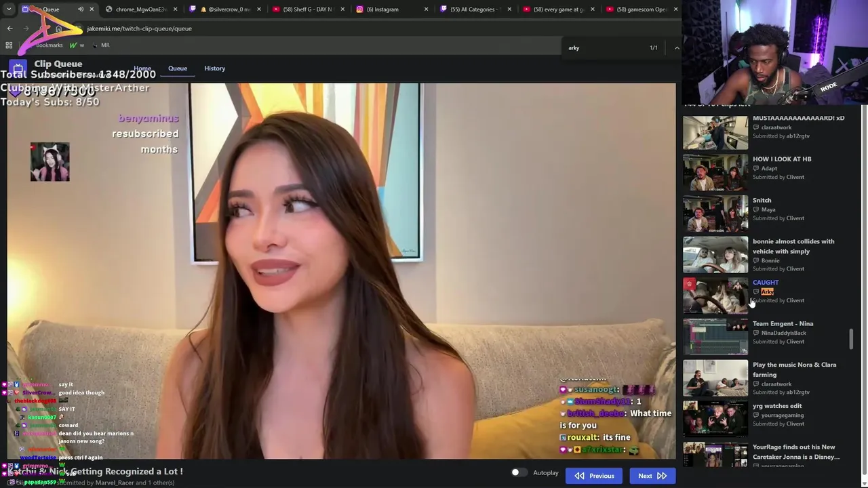
Task: Open the Bookmarks folder in bookmarks bar
Action: tap(49, 45)
